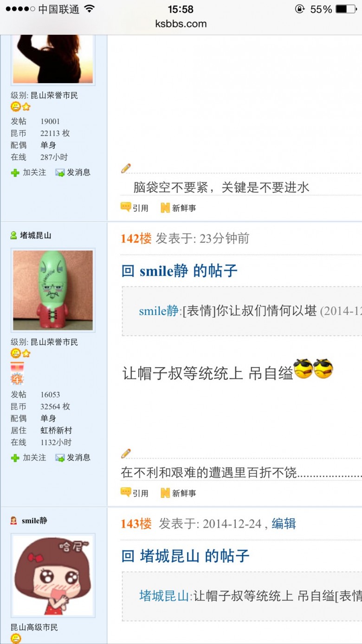Viewport: 362px width, 644px height.
Task: Open smile静 username profile link
Action: pyautogui.click(x=34, y=520)
